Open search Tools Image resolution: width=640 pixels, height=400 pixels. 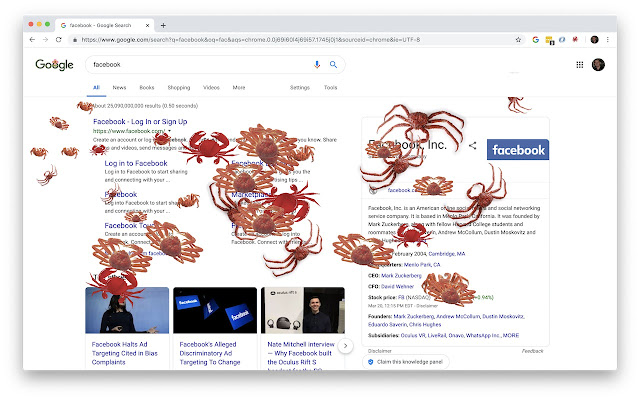331,87
